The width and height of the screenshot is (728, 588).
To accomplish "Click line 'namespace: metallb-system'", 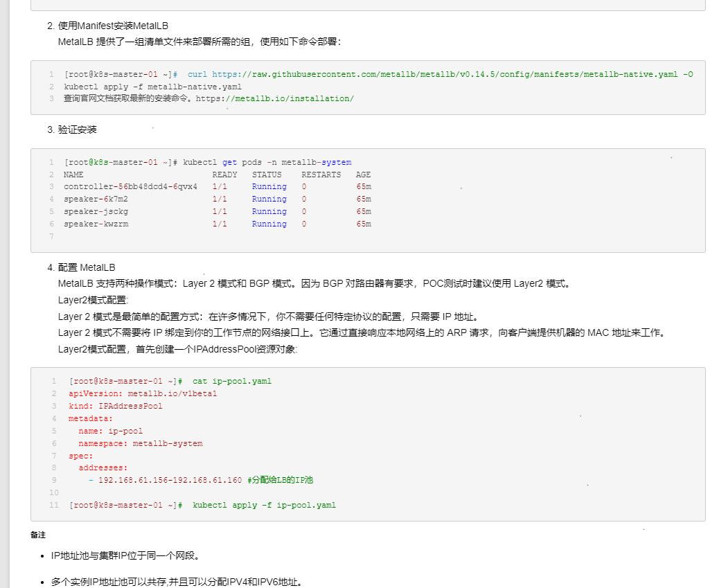I will click(x=141, y=444).
